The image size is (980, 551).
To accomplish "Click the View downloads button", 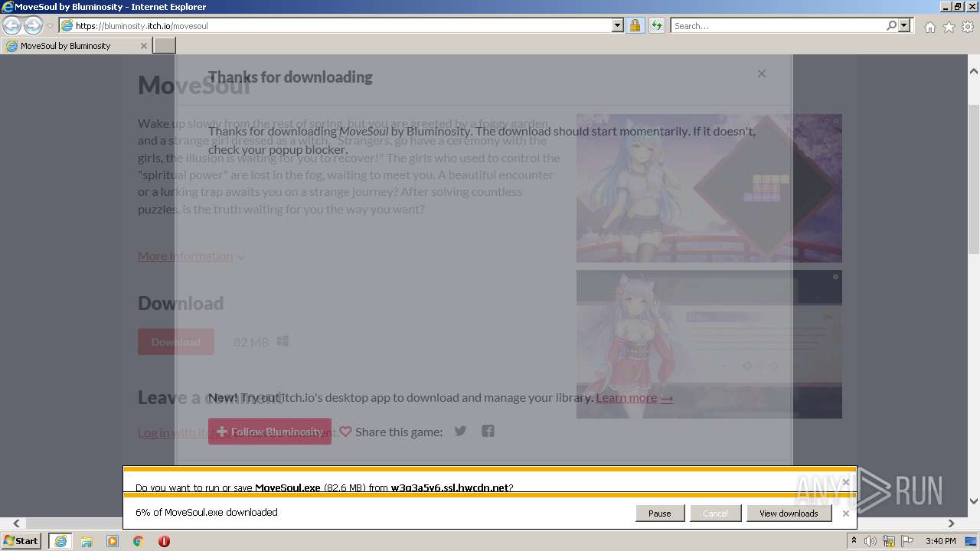I will (x=789, y=514).
